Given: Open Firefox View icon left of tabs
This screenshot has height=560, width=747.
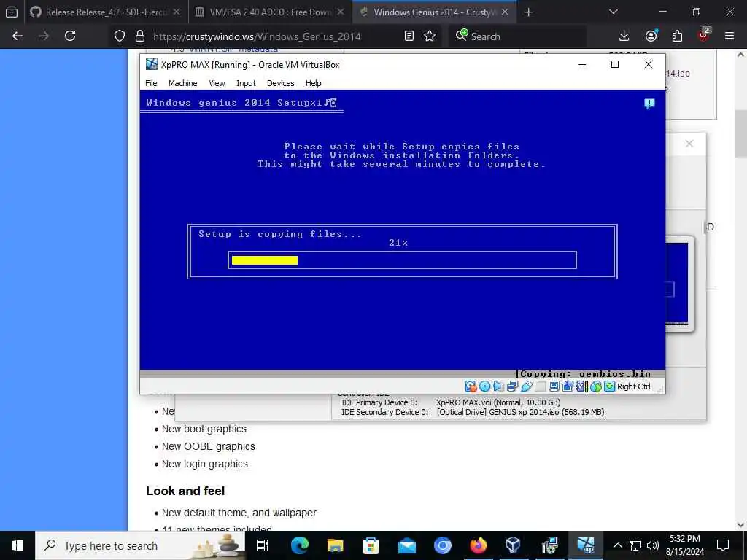Looking at the screenshot, I should tap(12, 12).
